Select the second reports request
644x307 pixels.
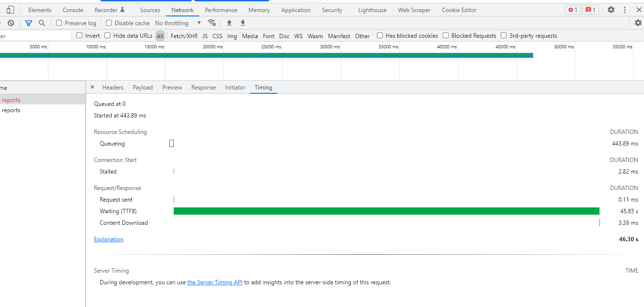point(43,110)
